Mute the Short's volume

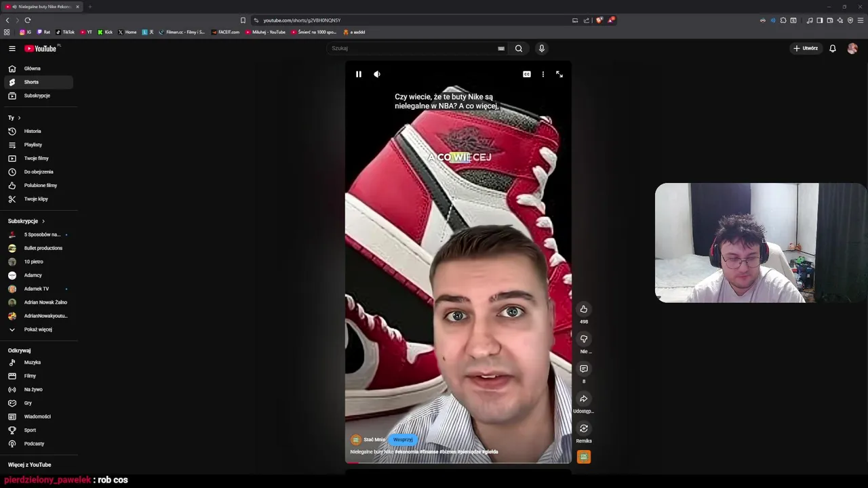tap(377, 74)
